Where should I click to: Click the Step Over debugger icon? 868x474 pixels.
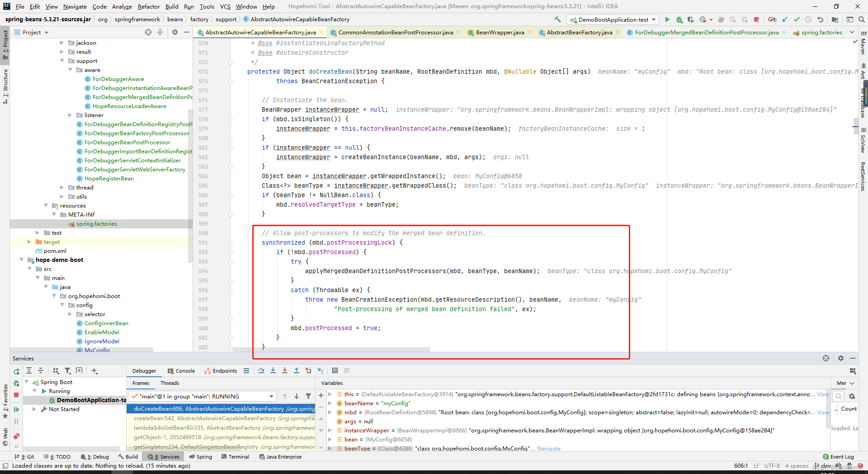(x=261, y=370)
